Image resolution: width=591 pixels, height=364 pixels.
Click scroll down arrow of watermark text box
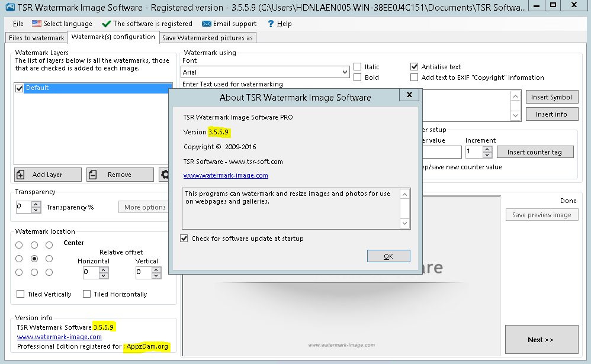click(x=515, y=115)
